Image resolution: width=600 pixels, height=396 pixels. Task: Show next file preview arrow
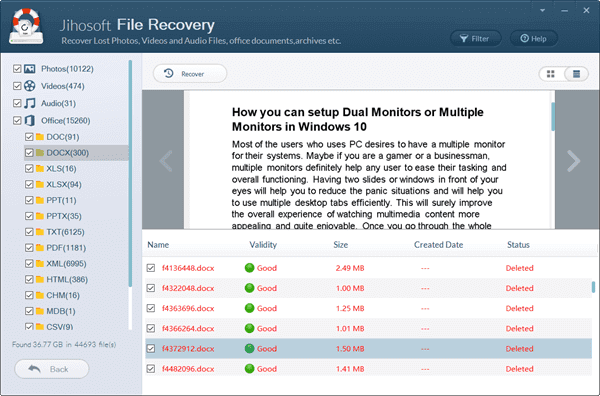573,161
